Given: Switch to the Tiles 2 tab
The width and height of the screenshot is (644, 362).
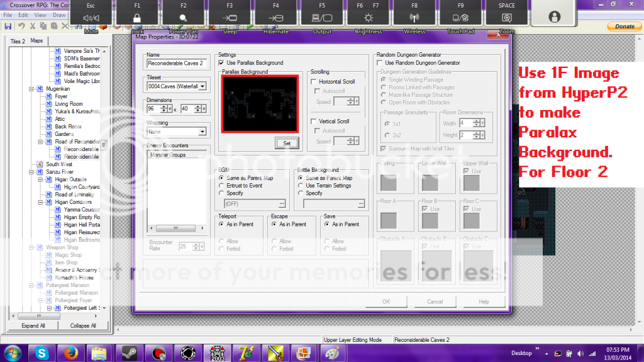Looking at the screenshot, I should pos(18,41).
